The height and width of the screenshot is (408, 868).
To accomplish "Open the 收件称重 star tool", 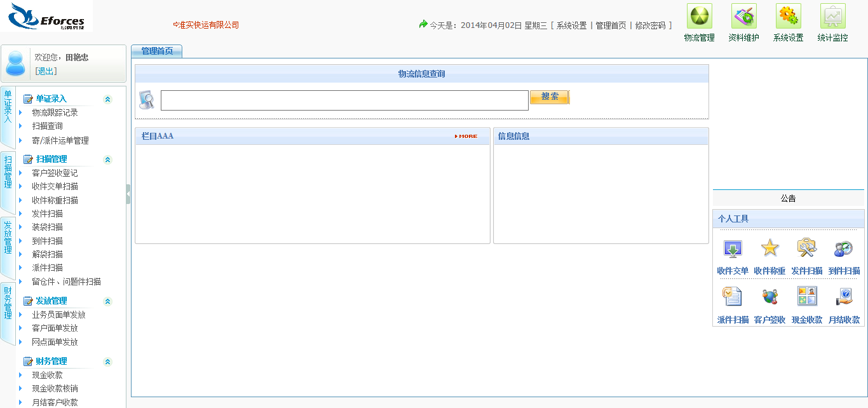I will (x=770, y=249).
